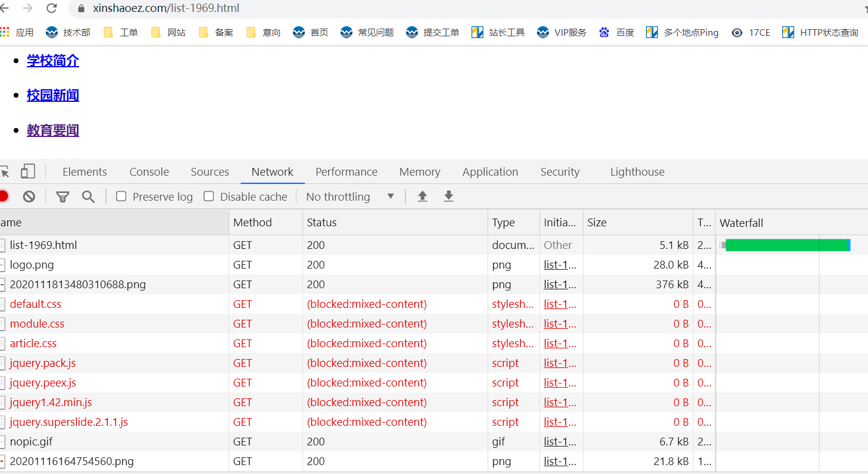
Task: Check the Disable cache checkbox
Action: [209, 197]
